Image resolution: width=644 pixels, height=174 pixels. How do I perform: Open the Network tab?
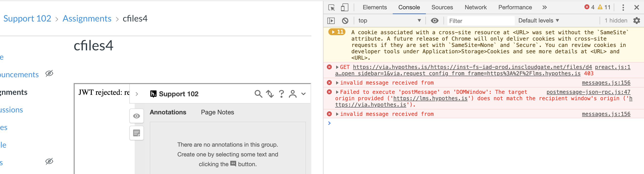(475, 8)
